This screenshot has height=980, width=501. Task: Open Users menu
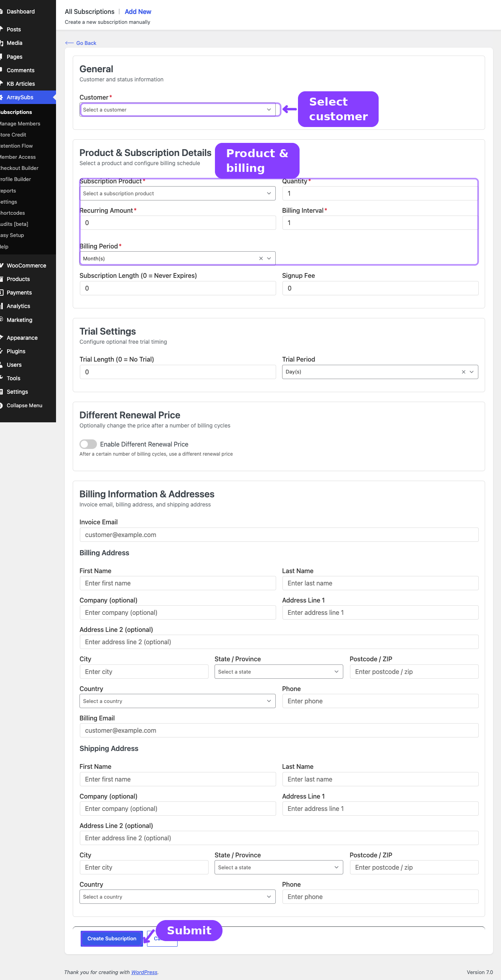pyautogui.click(x=14, y=365)
